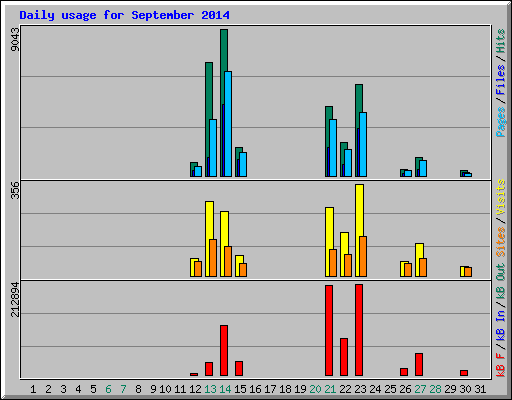Screen dimensions: 512x400
Task: Select the red kB bar for day 22
Action: (x=344, y=357)
